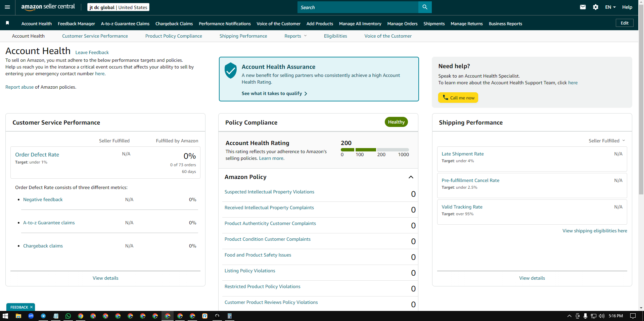644x321 pixels.
Task: Click the Help link in header
Action: point(627,7)
